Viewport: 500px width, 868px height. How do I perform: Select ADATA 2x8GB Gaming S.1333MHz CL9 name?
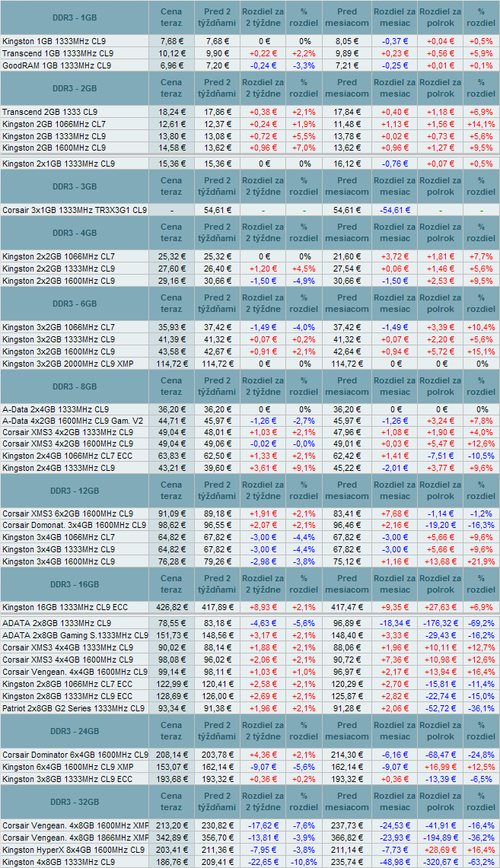point(75,635)
